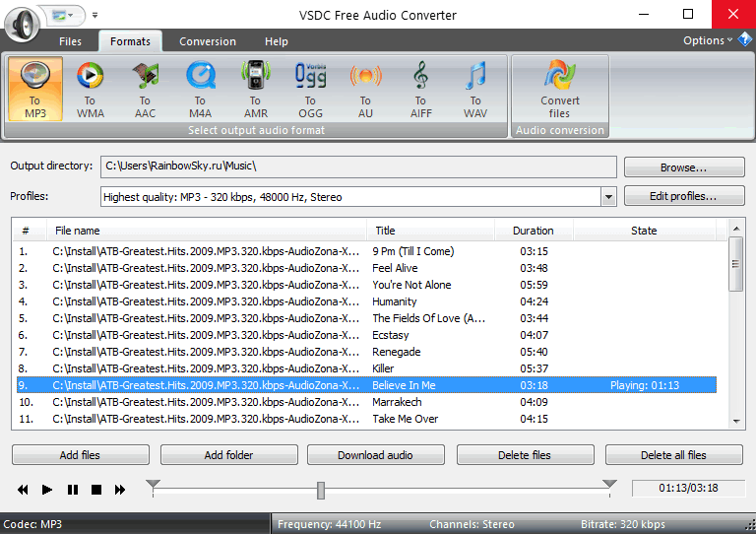The width and height of the screenshot is (756, 534).
Task: Click Delete files button
Action: (525, 455)
